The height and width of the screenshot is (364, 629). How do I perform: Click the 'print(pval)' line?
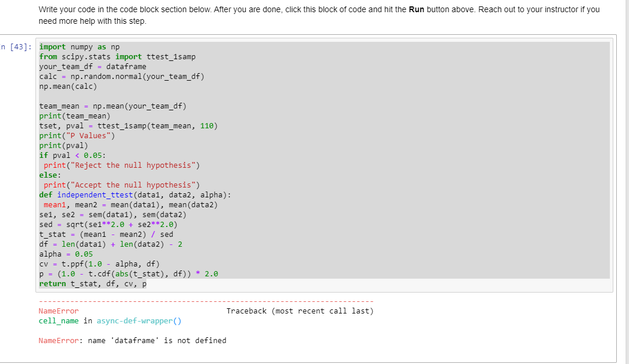point(63,146)
